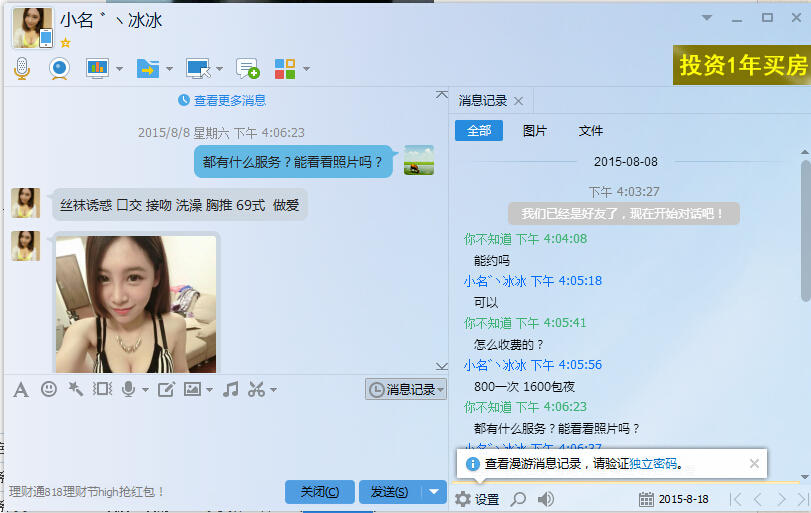Switch to the 图片 filter tab
The image size is (811, 513).
[x=535, y=130]
